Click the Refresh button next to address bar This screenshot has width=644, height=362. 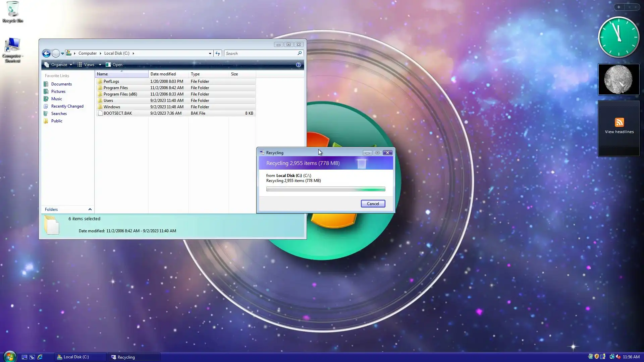(218, 53)
